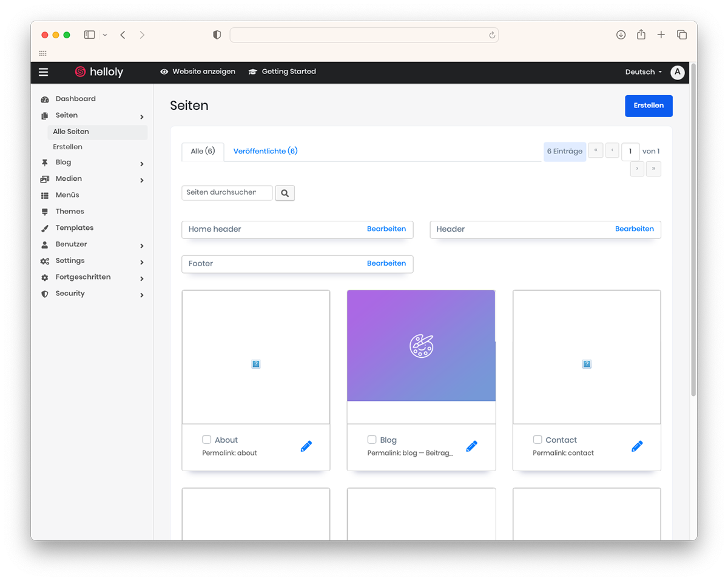Click Safari's share icon
Viewport: 728px width, 581px height.
pyautogui.click(x=641, y=35)
